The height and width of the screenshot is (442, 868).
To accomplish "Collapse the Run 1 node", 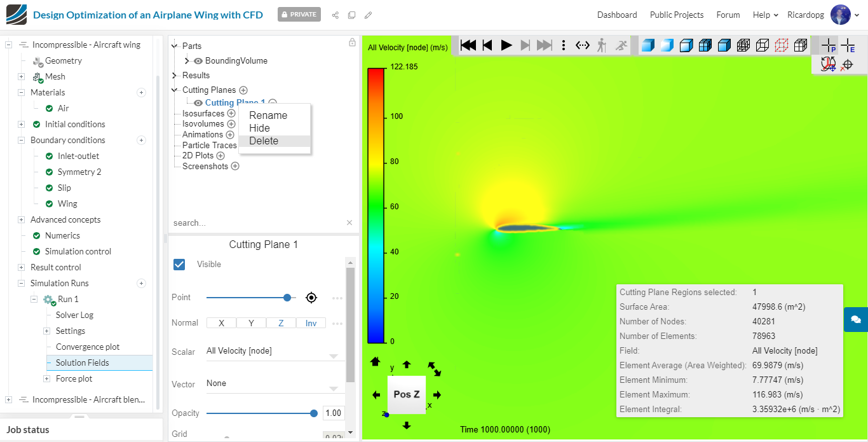I will pyautogui.click(x=34, y=299).
